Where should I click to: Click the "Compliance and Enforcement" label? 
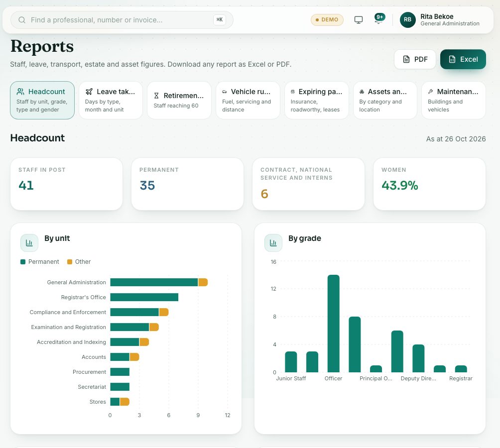click(x=68, y=312)
